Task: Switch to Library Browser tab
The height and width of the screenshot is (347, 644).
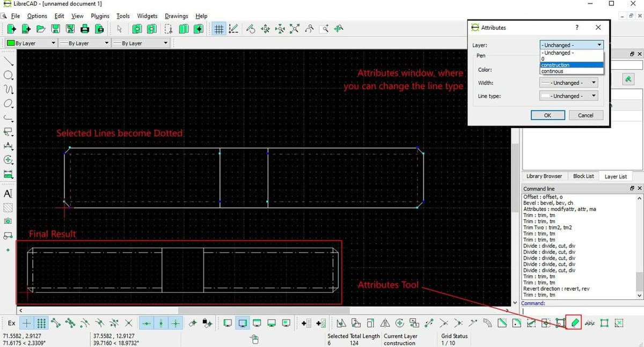Action: 544,176
